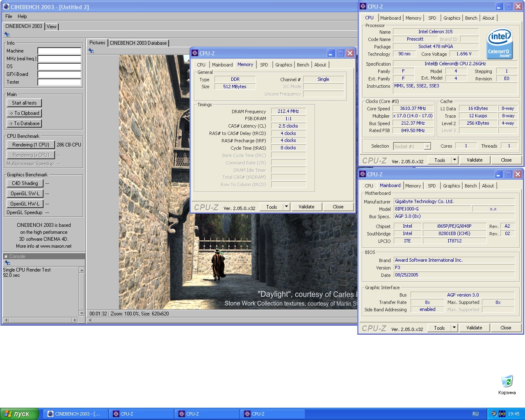Open the Help menu in Cinebench
Screen dimensions: 525x420
(22, 16)
